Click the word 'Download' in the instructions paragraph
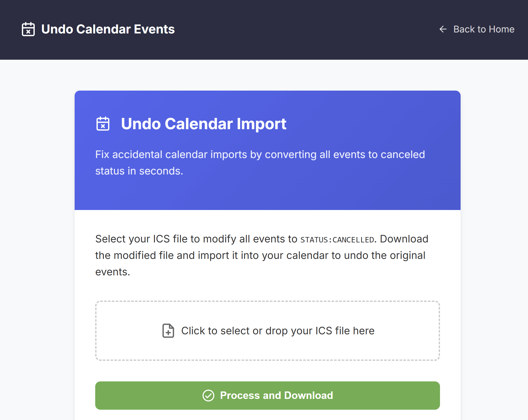The height and width of the screenshot is (420, 528). tap(404, 239)
